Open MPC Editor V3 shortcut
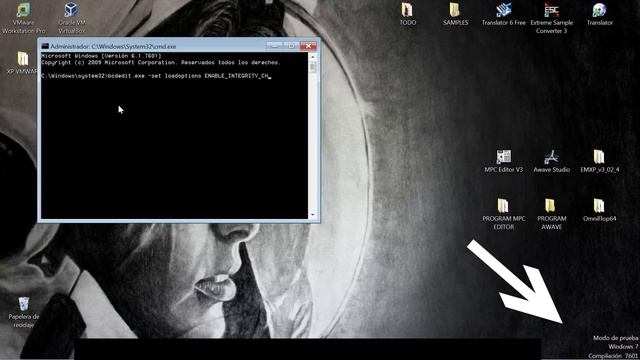 pos(503,161)
